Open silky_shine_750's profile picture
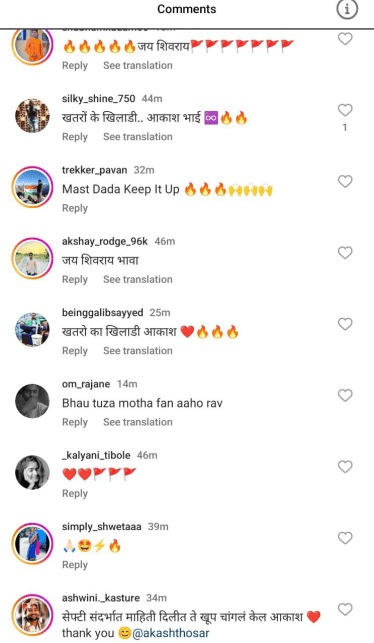Viewport: 374px width, 643px height. [x=32, y=116]
